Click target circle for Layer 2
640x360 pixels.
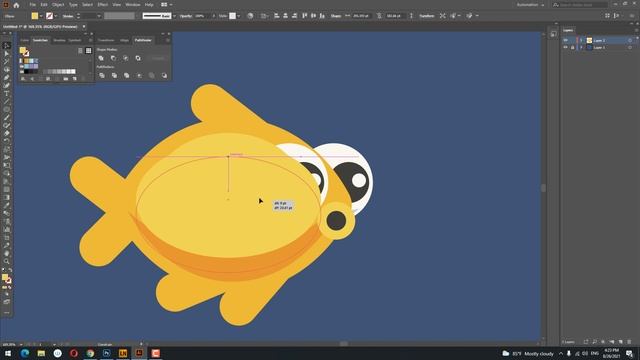point(630,40)
